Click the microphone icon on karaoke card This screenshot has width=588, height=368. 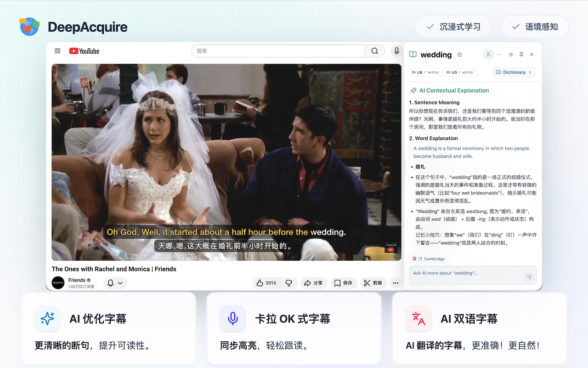point(233,318)
